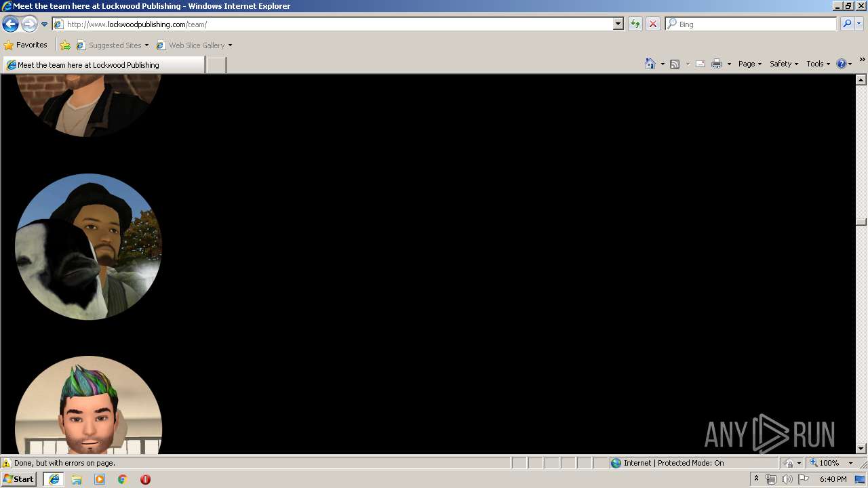The height and width of the screenshot is (488, 868).
Task: Run search with the magnifier icon
Action: [847, 24]
